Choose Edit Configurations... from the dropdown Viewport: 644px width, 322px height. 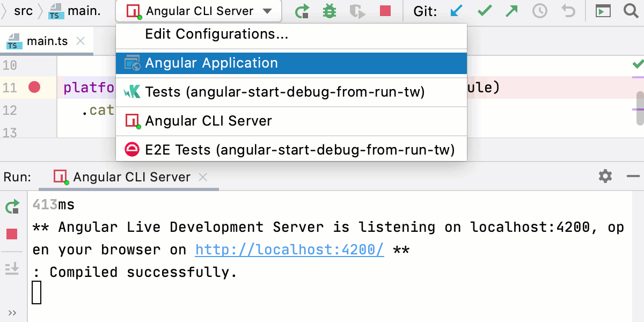pyautogui.click(x=291, y=34)
